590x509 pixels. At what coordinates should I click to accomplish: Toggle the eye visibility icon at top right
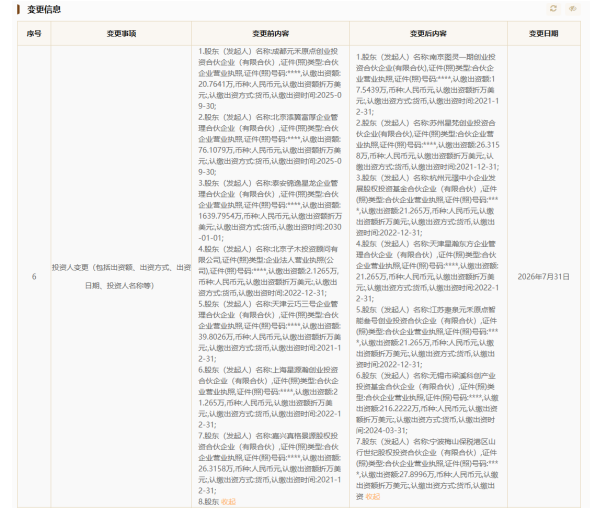pyautogui.click(x=572, y=9)
